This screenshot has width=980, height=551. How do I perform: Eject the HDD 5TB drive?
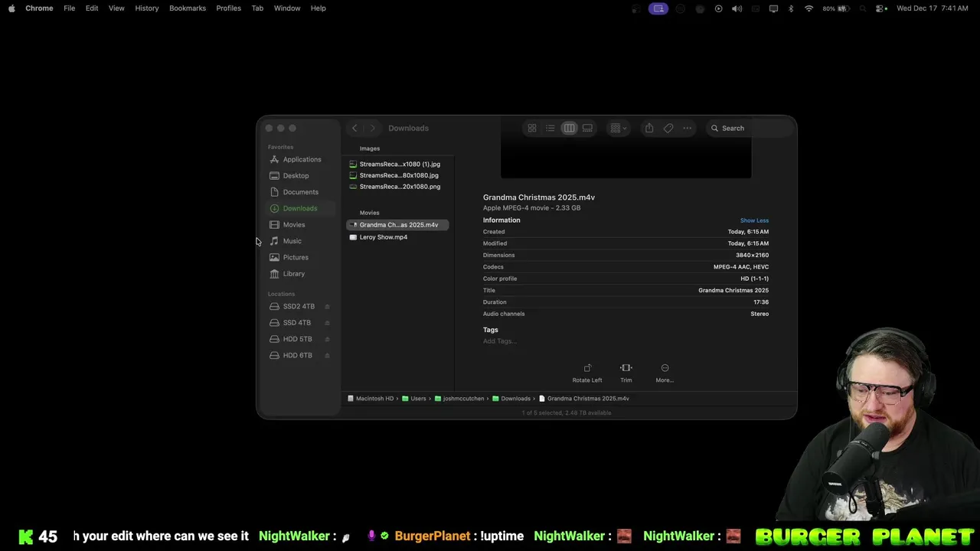point(328,339)
